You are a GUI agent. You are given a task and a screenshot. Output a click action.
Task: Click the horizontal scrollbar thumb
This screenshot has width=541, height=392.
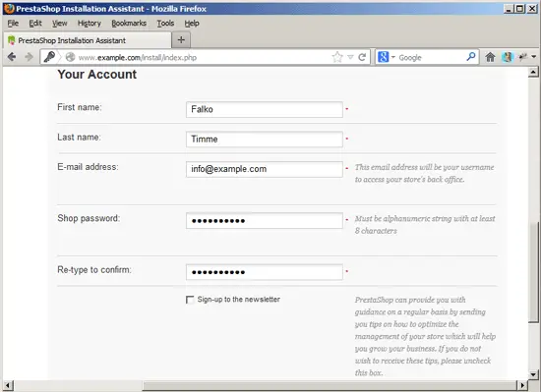[x=330, y=385]
